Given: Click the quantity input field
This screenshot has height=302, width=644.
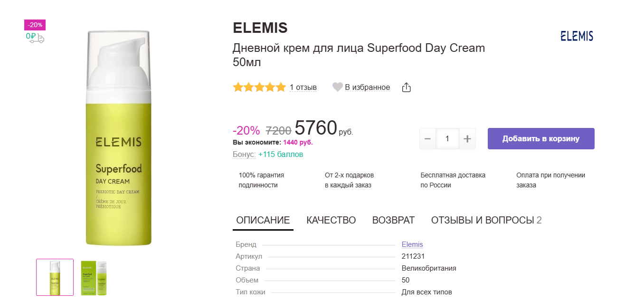Looking at the screenshot, I should [x=447, y=139].
